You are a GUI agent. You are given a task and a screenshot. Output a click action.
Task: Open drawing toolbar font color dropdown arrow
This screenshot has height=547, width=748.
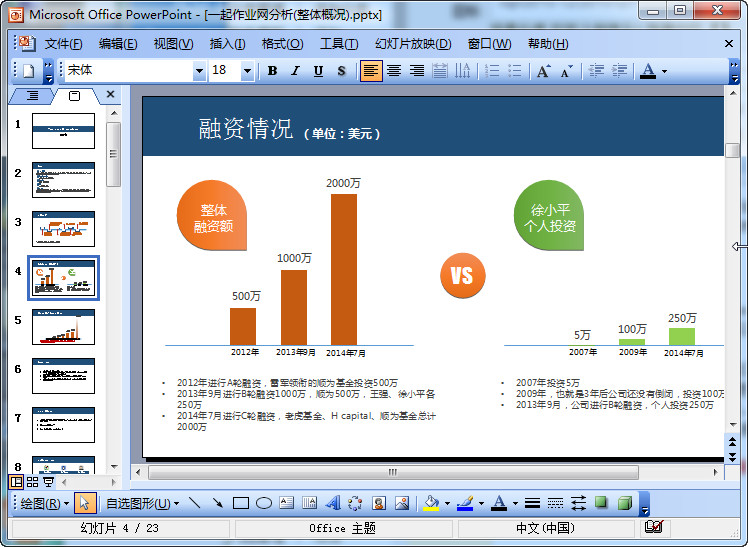[515, 504]
